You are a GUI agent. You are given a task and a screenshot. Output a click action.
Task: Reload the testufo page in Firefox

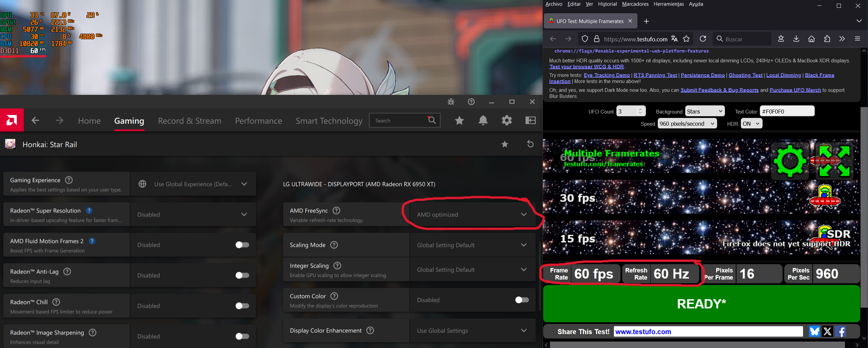click(703, 39)
